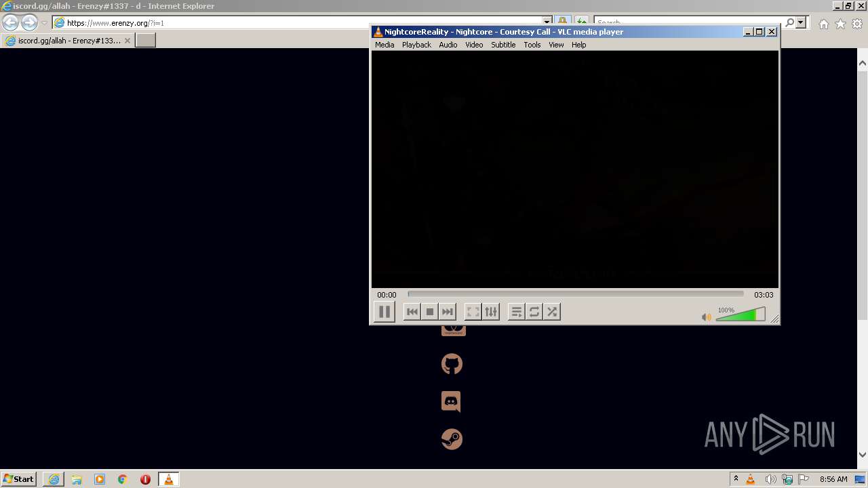Viewport: 868px width, 488px height.
Task: Open Action Center flag icon
Action: [x=804, y=479]
